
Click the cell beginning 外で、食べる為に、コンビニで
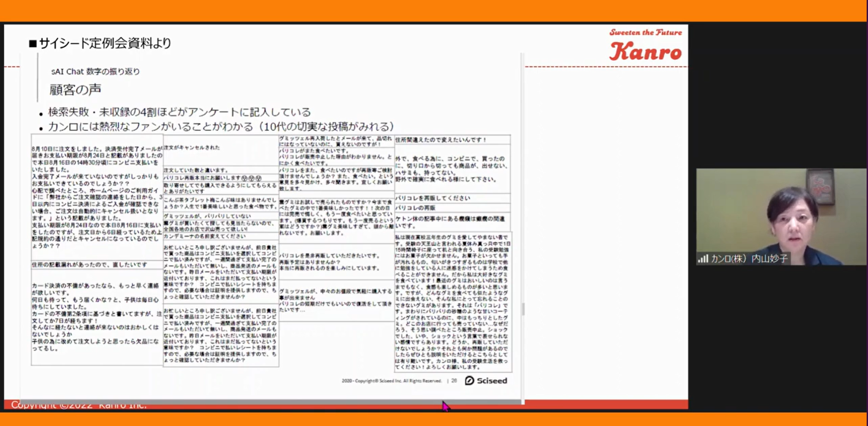point(453,169)
